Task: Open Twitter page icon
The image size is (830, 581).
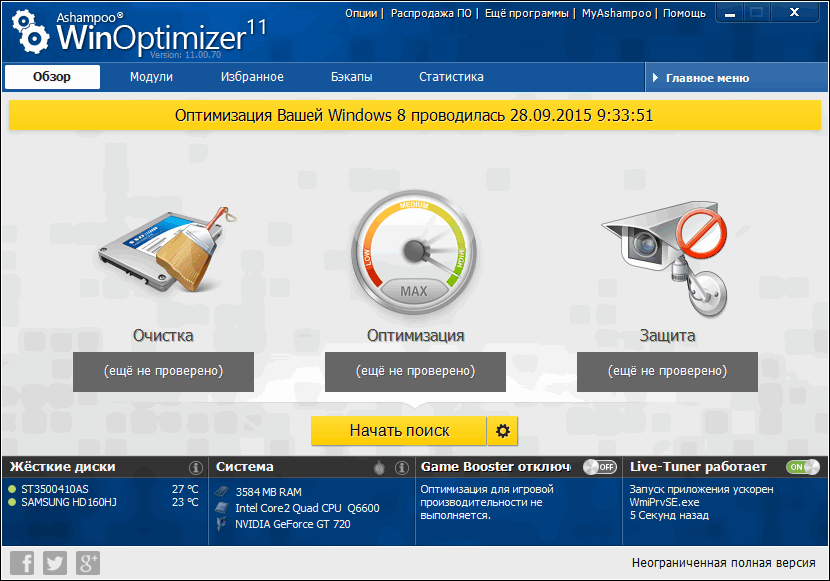Action: [x=55, y=562]
